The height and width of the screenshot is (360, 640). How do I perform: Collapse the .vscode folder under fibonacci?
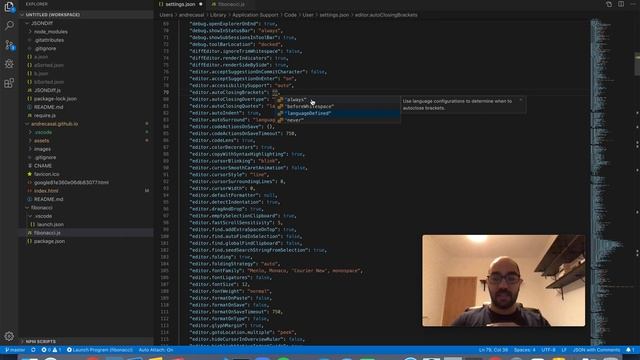click(x=43, y=216)
